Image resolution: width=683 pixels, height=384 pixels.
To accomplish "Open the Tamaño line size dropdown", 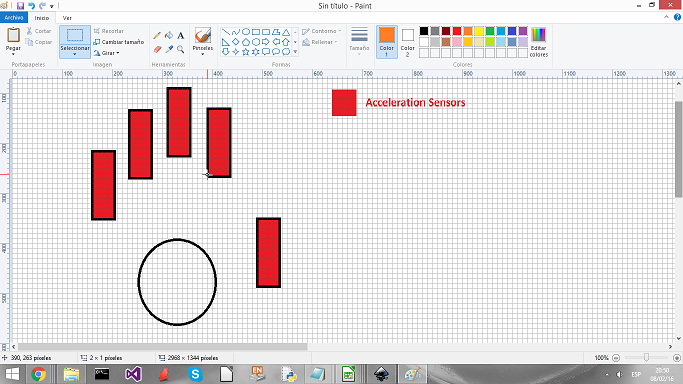I will click(359, 42).
